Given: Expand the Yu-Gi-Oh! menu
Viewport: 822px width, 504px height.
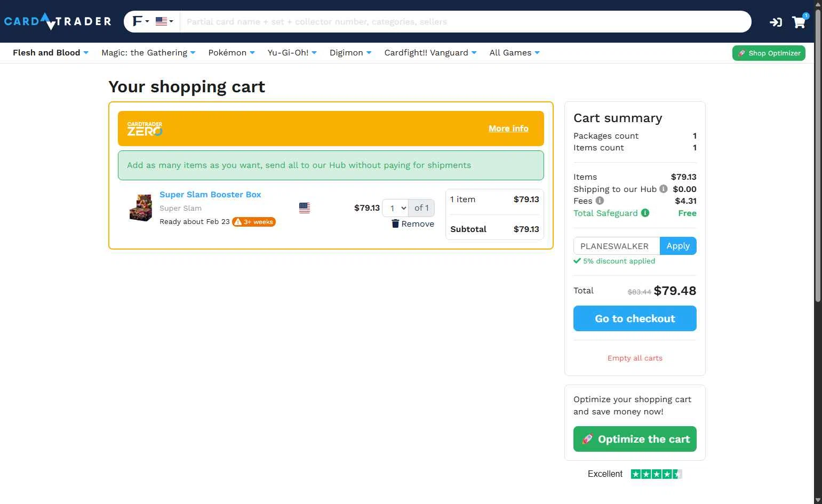Looking at the screenshot, I should click(292, 53).
